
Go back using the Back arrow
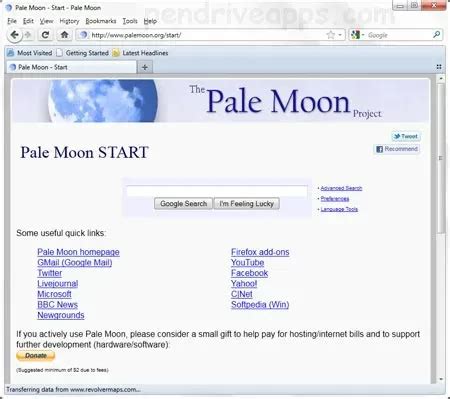pyautogui.click(x=14, y=35)
